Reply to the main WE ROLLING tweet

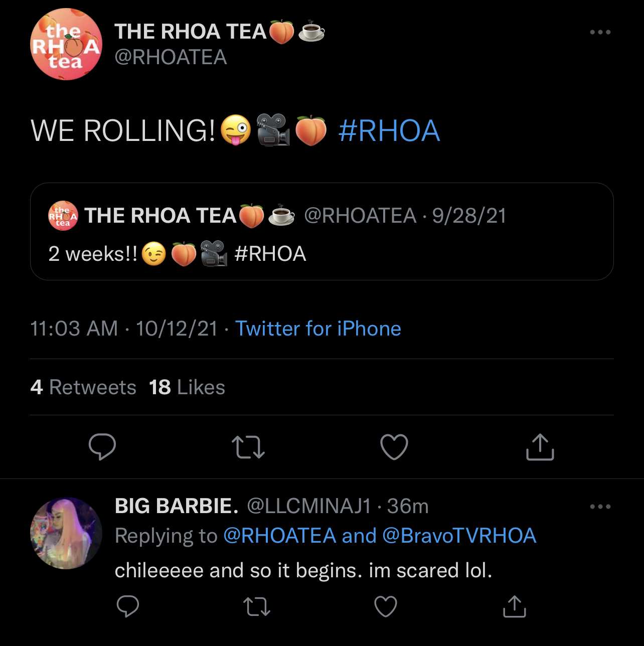102,446
